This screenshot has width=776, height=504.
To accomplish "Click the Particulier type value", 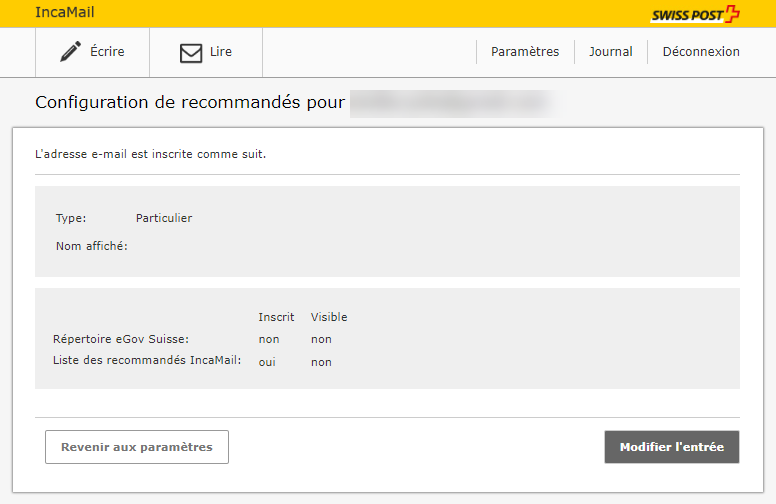I will click(x=164, y=218).
